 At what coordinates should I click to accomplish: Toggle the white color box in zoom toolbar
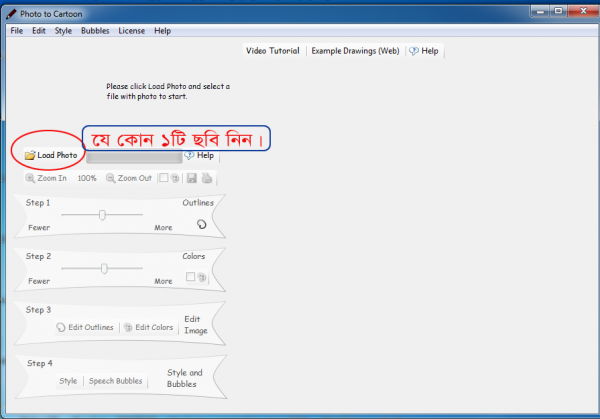163,178
